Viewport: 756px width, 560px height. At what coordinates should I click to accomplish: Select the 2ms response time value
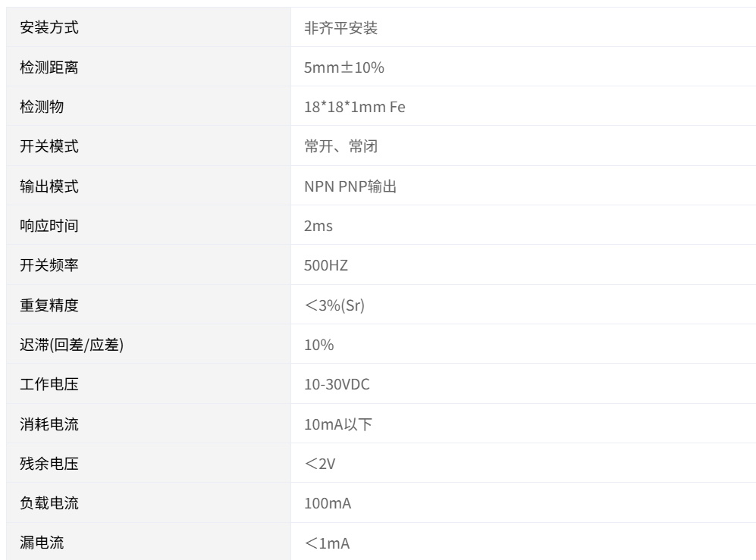(x=318, y=226)
